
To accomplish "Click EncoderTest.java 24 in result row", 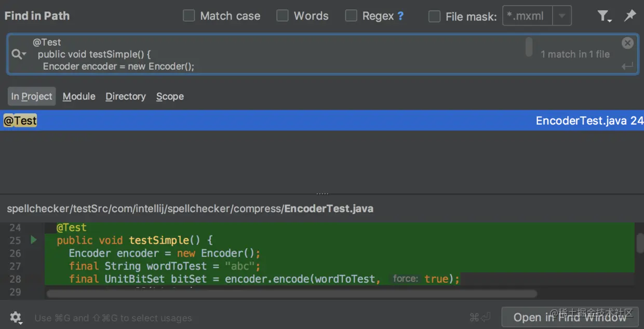I will (589, 121).
